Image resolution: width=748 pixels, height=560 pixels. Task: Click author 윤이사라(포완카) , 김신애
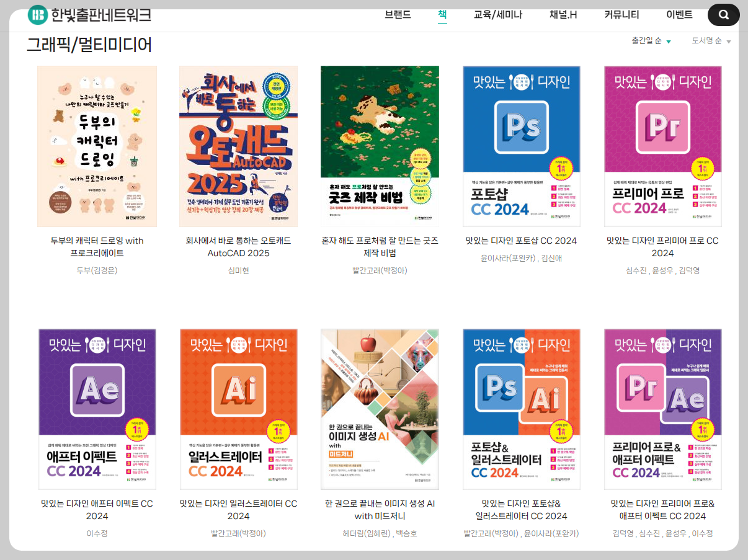[x=522, y=258]
